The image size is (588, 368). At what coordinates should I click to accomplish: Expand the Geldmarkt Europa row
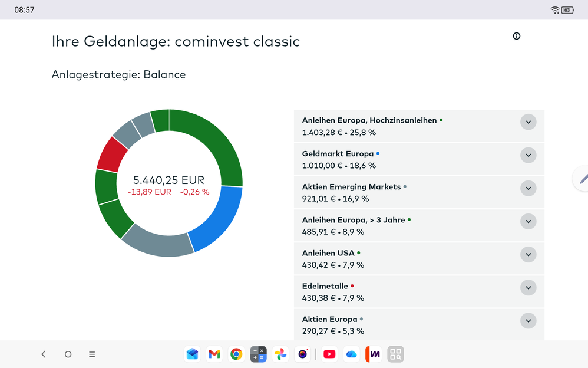point(528,155)
